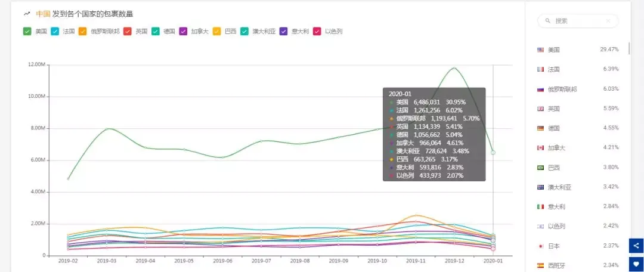
Task: Toggle the 加拿大 legend checkbox
Action: tap(184, 31)
